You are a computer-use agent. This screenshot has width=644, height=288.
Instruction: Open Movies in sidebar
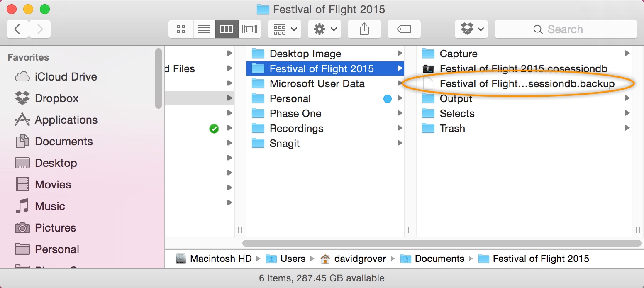(x=43, y=185)
